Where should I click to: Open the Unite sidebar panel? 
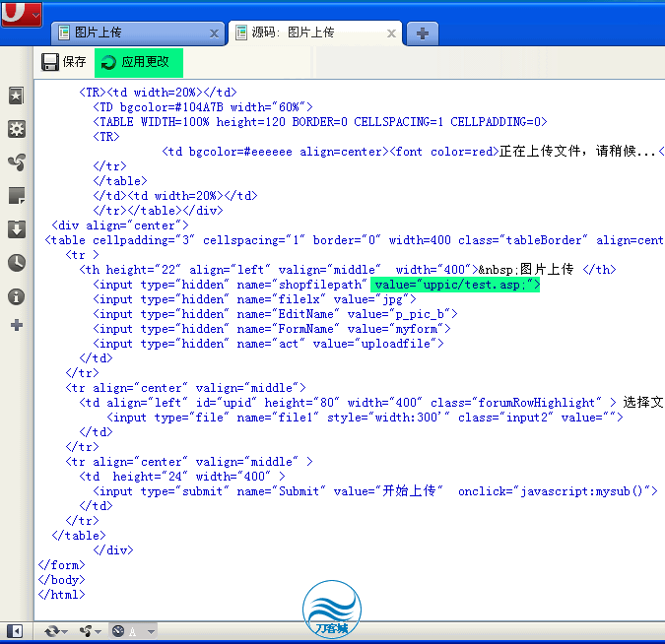coord(17,161)
